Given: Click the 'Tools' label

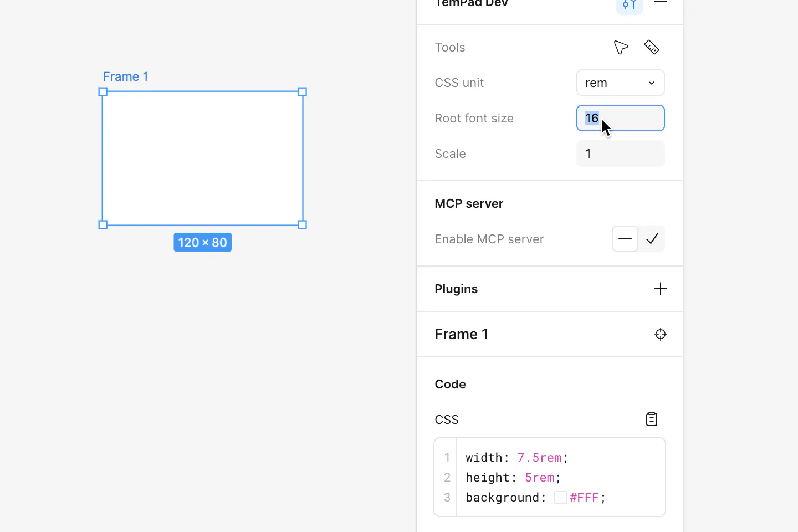Looking at the screenshot, I should tap(449, 47).
